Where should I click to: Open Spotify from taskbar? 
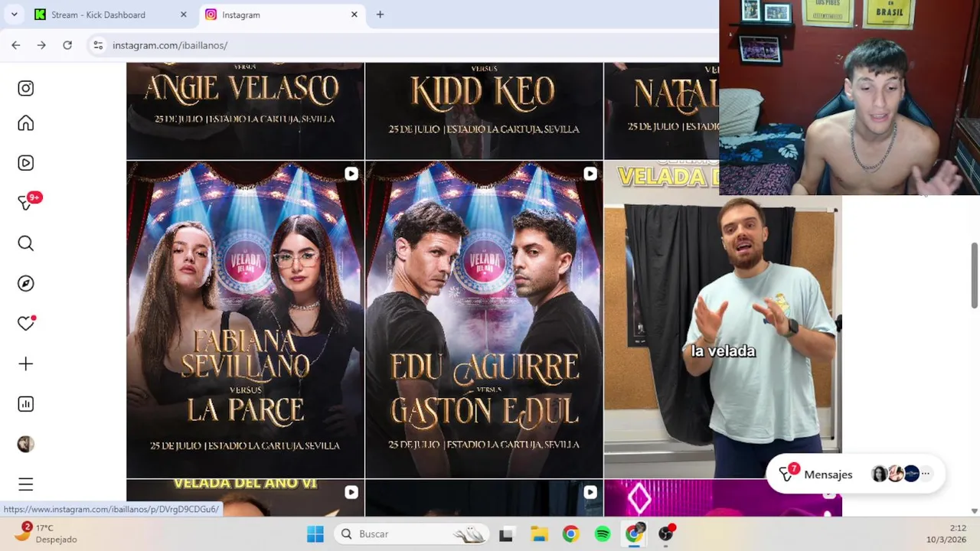[603, 534]
